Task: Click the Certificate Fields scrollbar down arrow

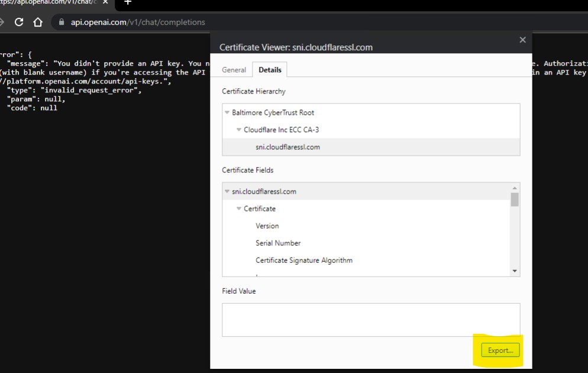Action: point(515,271)
